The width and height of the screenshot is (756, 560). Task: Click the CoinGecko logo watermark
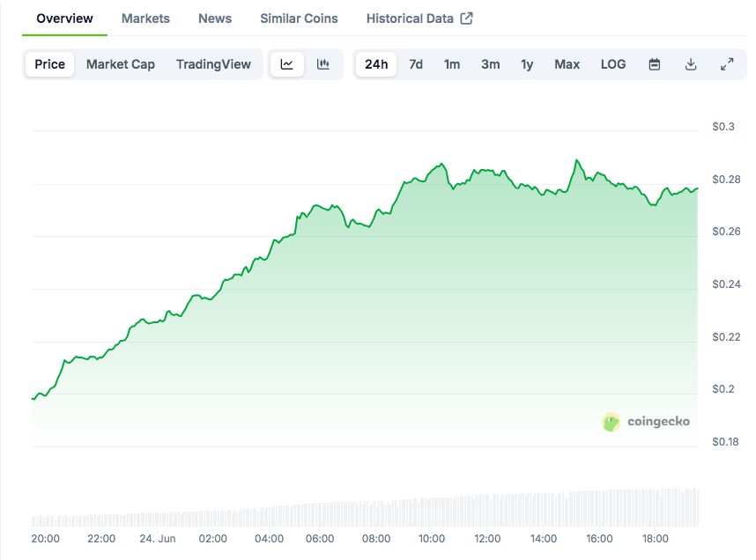point(646,422)
